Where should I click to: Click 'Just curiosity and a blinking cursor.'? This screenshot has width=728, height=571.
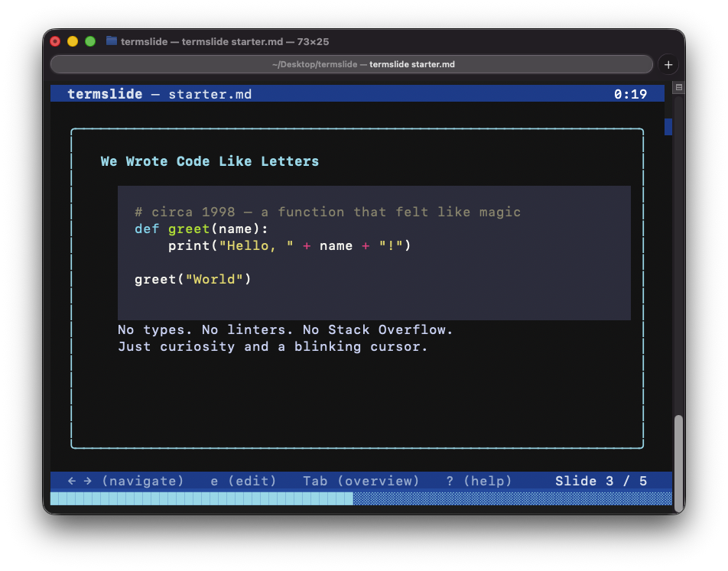pyautogui.click(x=272, y=347)
